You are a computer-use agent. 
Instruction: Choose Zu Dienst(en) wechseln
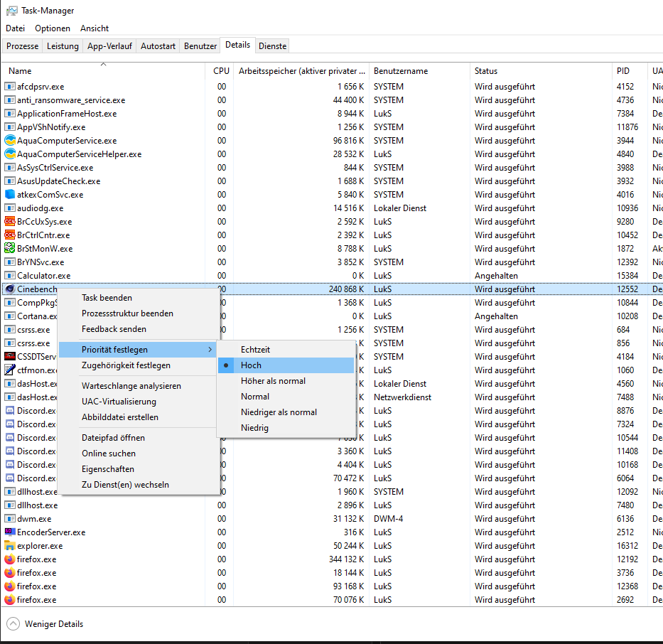click(138, 485)
